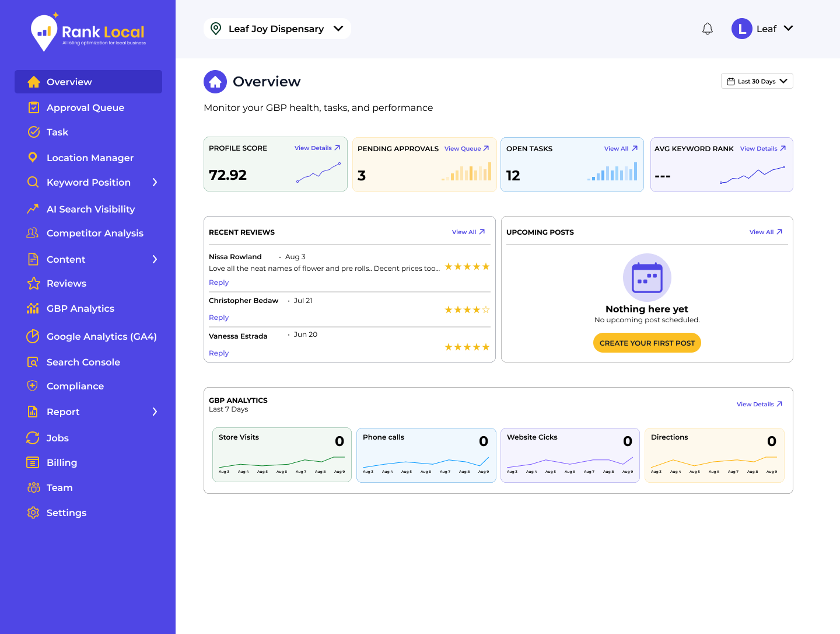Image resolution: width=840 pixels, height=634 pixels.
Task: Click the GBP Analytics chart icon
Action: [33, 308]
